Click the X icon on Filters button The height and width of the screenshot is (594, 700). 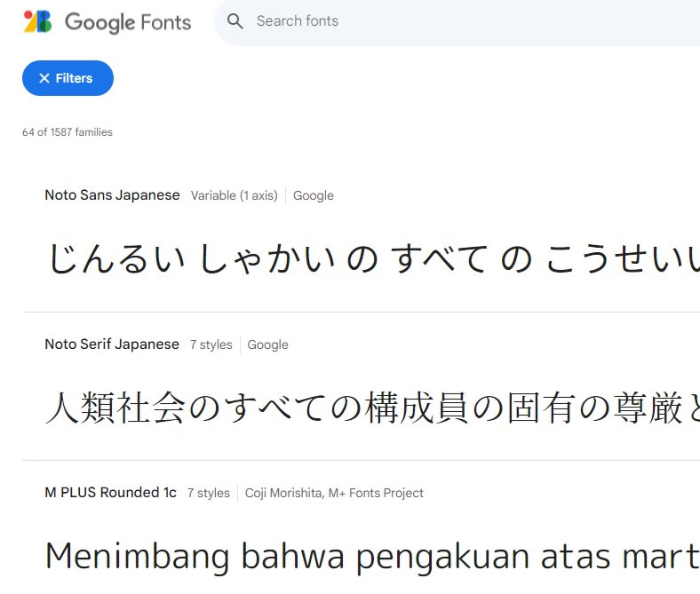point(44,78)
